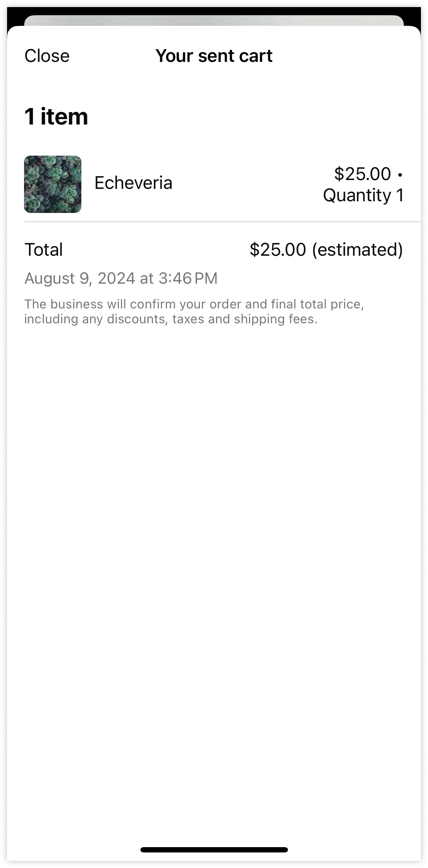This screenshot has height=868, width=428.
Task: Tap the home indicator bar
Action: (x=214, y=850)
